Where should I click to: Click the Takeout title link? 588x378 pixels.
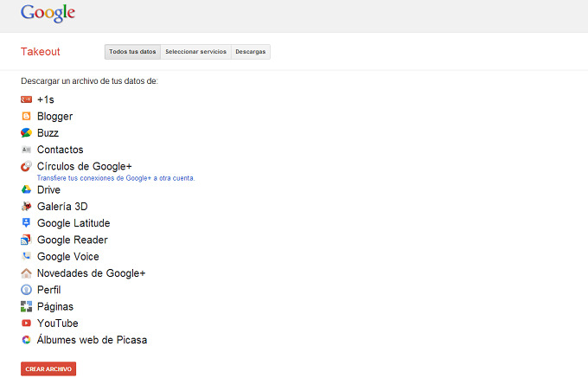click(x=40, y=52)
